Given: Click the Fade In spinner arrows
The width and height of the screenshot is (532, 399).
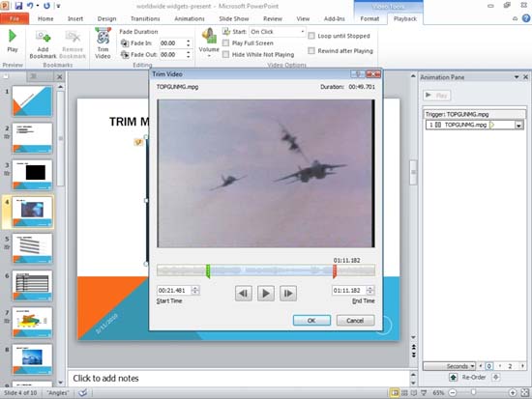Looking at the screenshot, I should click(189, 43).
